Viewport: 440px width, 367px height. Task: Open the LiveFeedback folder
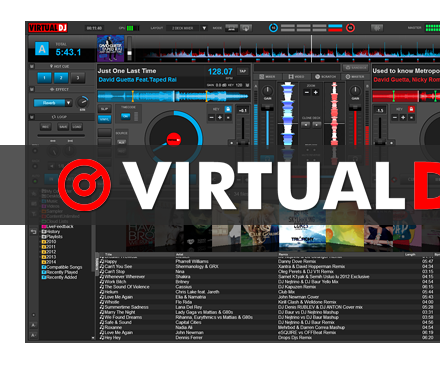tap(57, 227)
